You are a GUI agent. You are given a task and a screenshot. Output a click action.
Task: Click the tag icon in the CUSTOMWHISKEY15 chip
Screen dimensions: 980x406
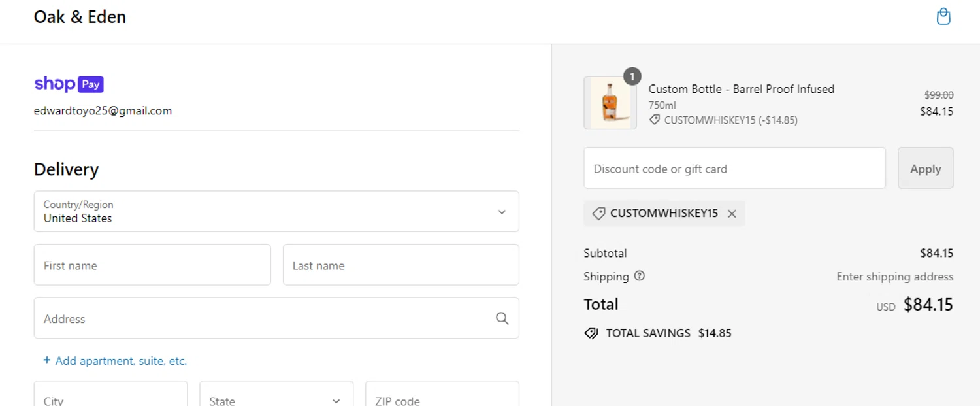(x=598, y=214)
